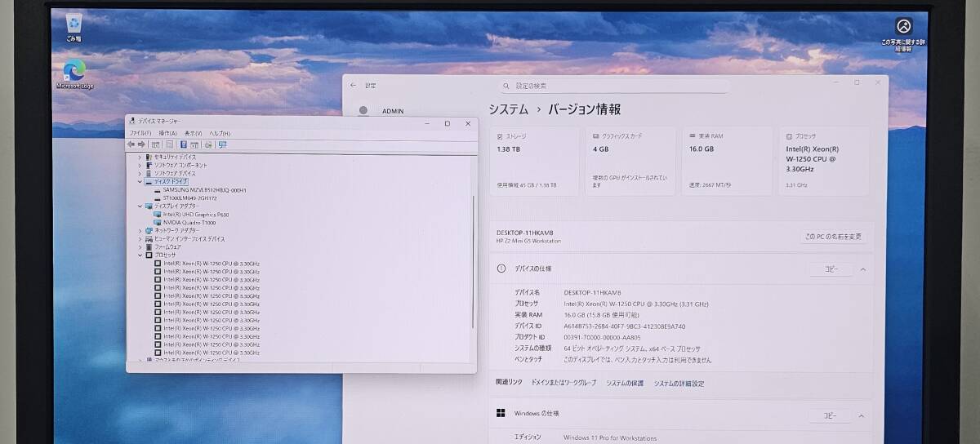Collapse the ディスク ドライブ node
Image resolution: width=980 pixels, height=444 pixels.
click(140, 181)
